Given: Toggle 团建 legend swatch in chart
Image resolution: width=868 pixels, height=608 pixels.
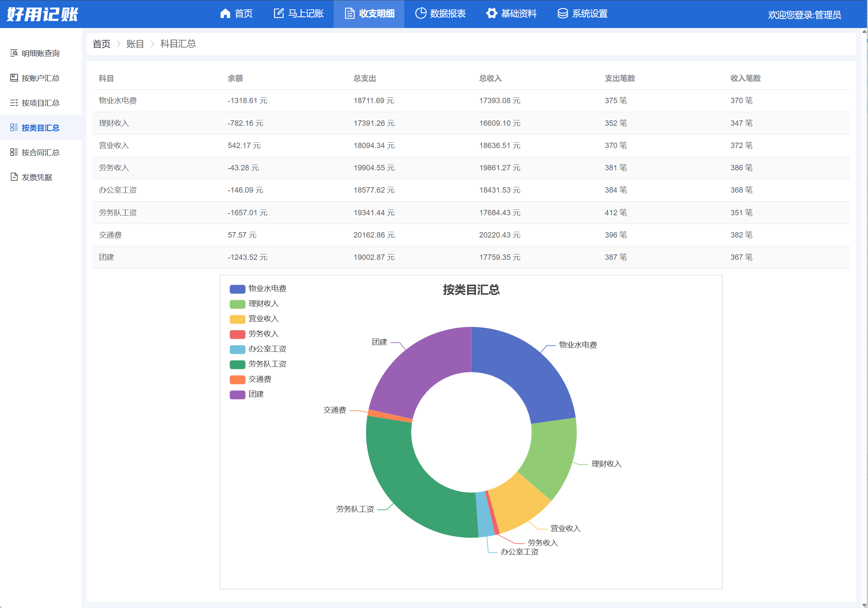Looking at the screenshot, I should (x=237, y=395).
